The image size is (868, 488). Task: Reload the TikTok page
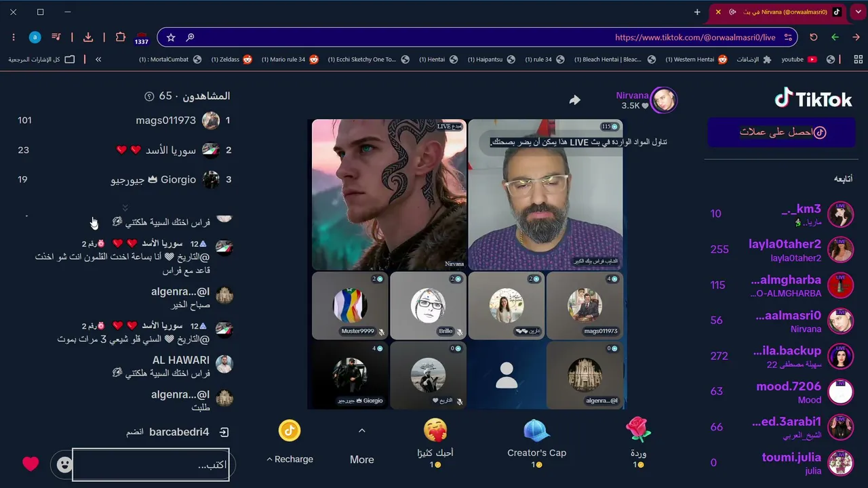coord(814,37)
